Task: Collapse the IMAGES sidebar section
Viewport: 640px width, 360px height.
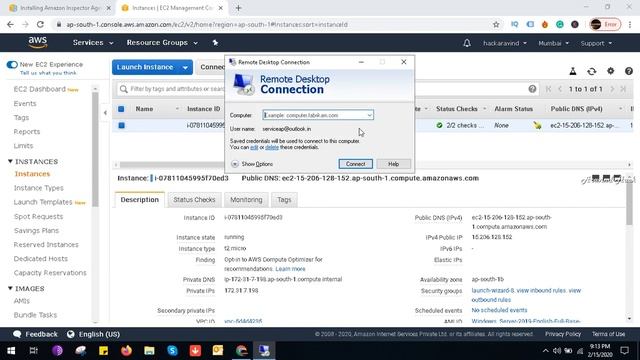Action: (10, 289)
